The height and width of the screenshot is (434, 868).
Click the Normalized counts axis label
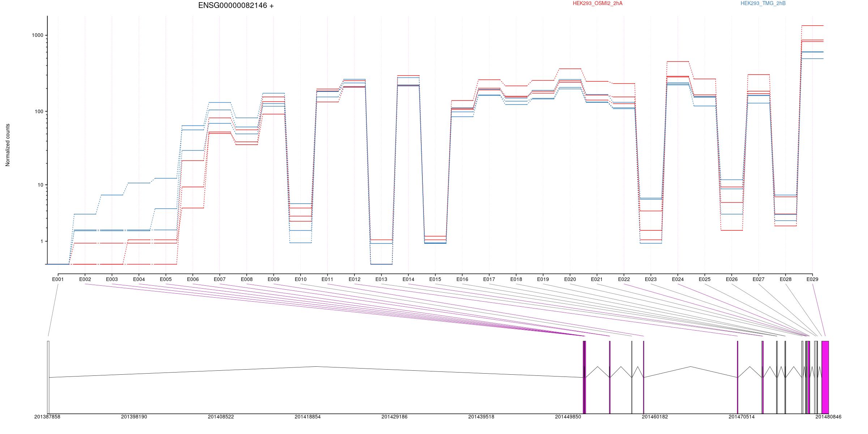tap(8, 145)
